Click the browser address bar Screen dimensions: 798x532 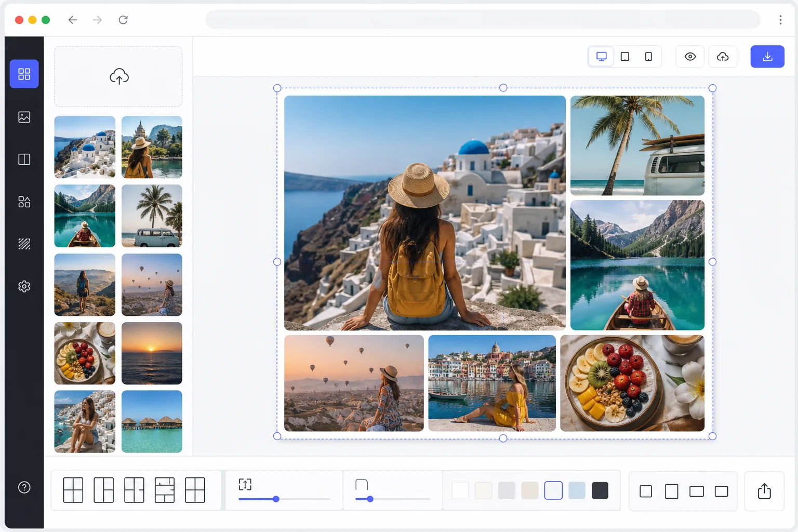click(483, 20)
